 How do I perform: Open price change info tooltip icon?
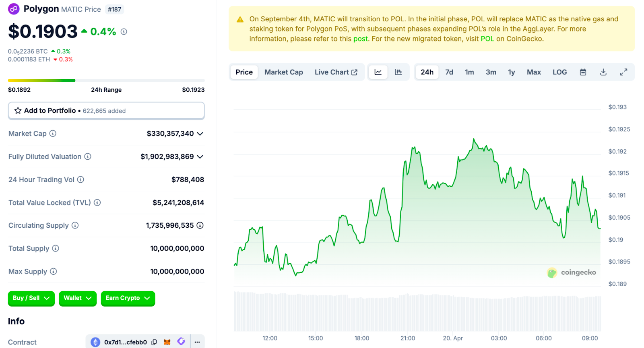click(x=124, y=31)
